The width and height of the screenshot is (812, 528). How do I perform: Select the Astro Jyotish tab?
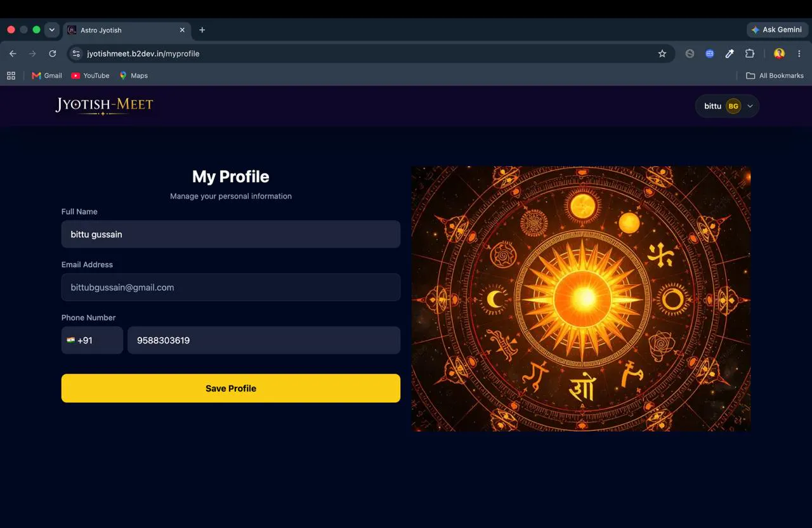(x=127, y=30)
